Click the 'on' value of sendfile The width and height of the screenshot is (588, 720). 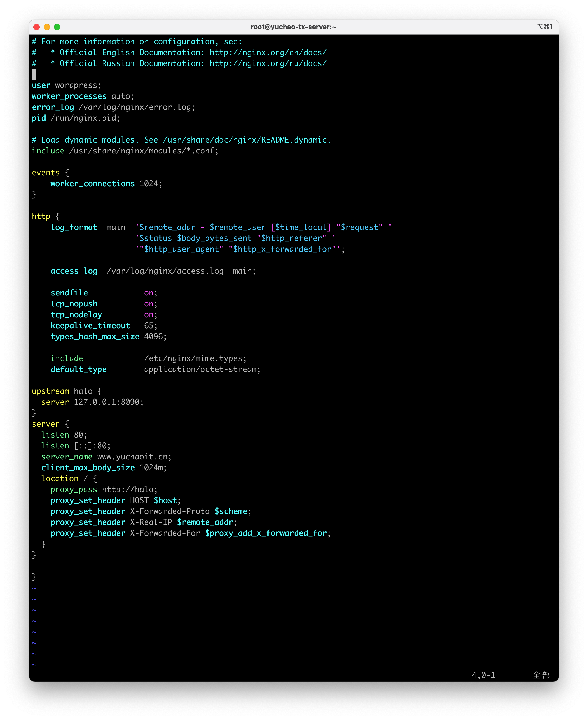tap(149, 293)
